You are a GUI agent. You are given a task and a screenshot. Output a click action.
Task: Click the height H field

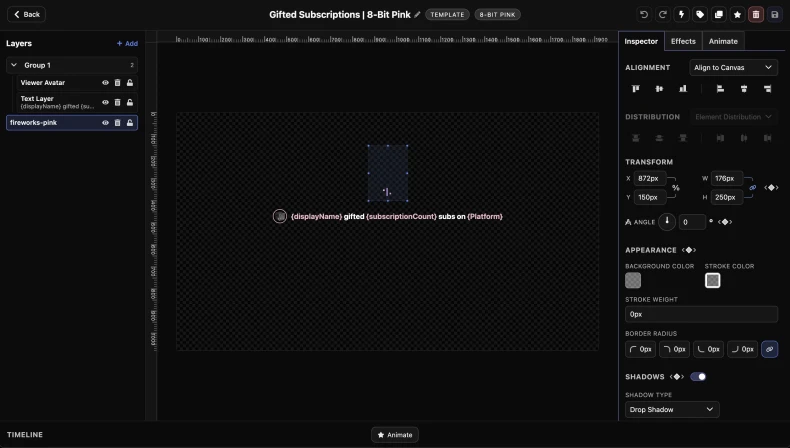click(x=727, y=197)
